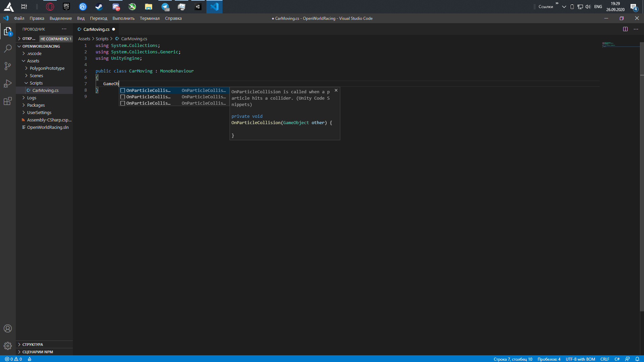Open the Выполнить menu

click(123, 18)
